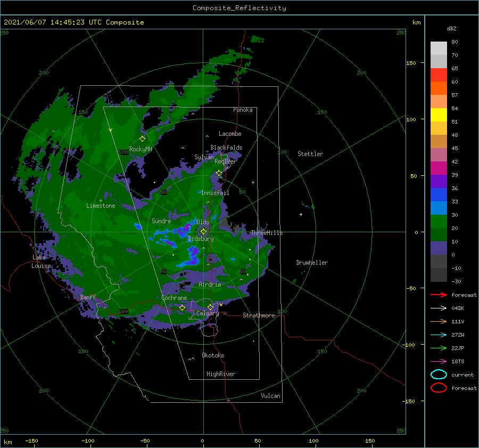Click the Innisfail city label

tap(215, 193)
